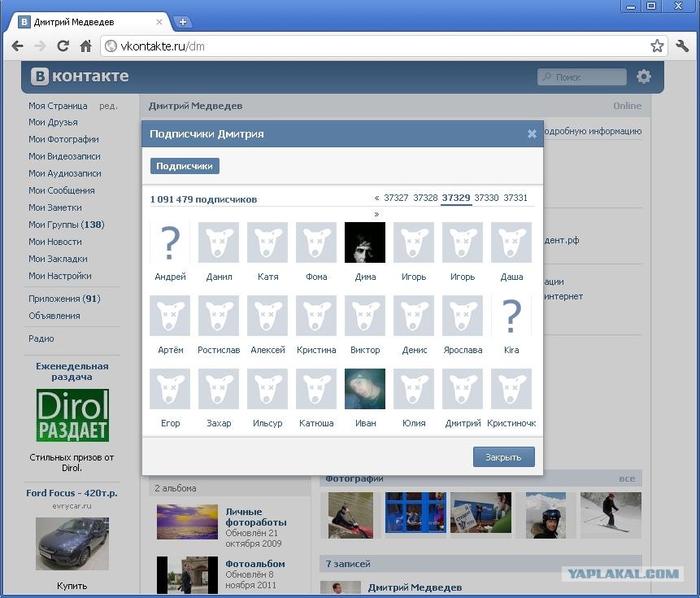The height and width of the screenshot is (598, 700).
Task: Click the Закрыть button
Action: [x=503, y=457]
